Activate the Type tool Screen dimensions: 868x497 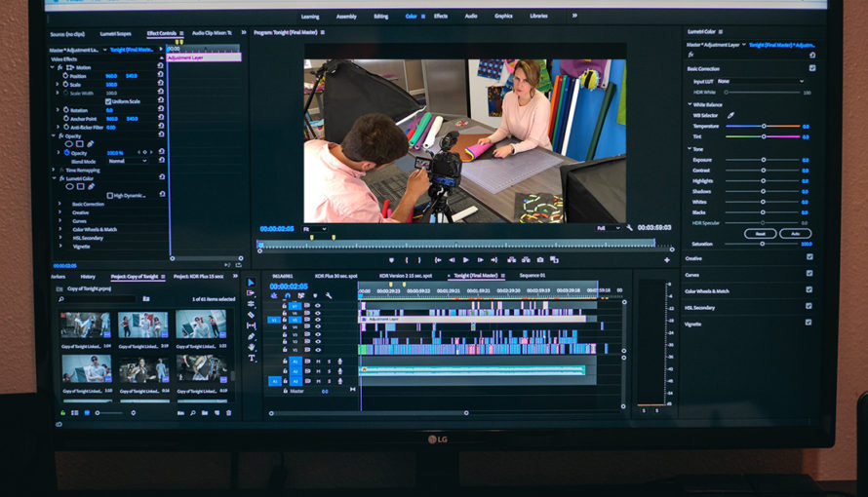[251, 359]
